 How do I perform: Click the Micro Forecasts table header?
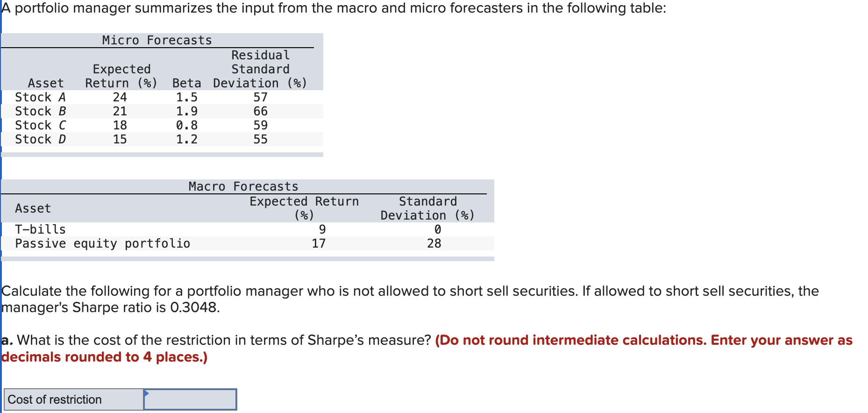157,40
